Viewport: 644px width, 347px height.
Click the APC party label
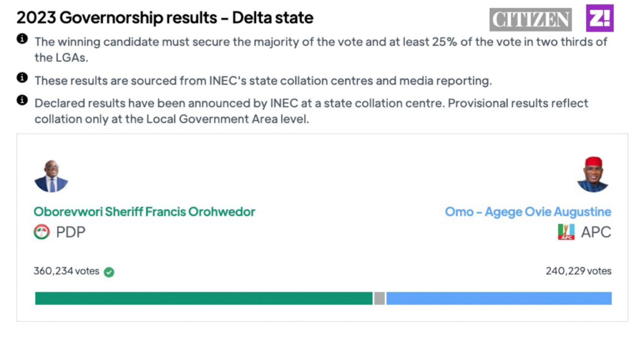[x=596, y=232]
